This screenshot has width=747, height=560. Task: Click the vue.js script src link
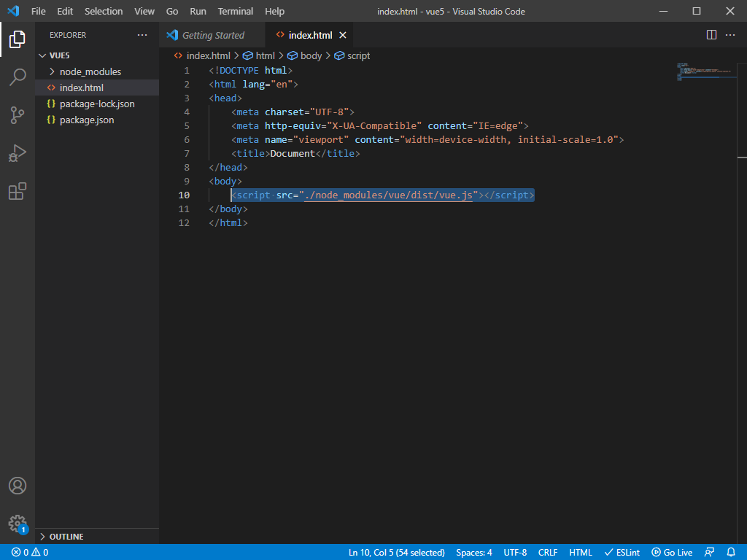click(388, 195)
